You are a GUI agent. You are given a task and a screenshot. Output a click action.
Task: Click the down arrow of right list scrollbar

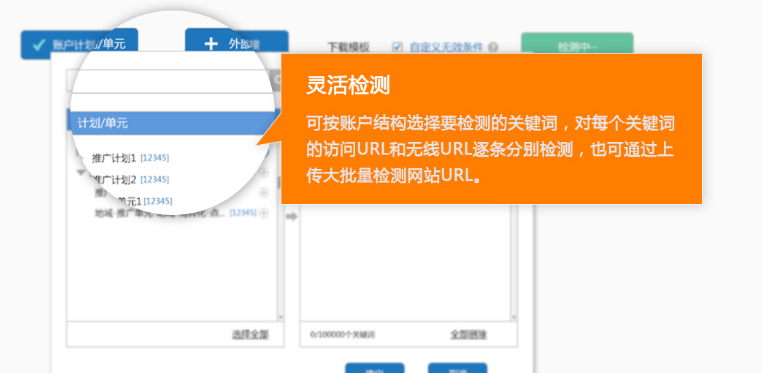pos(514,317)
